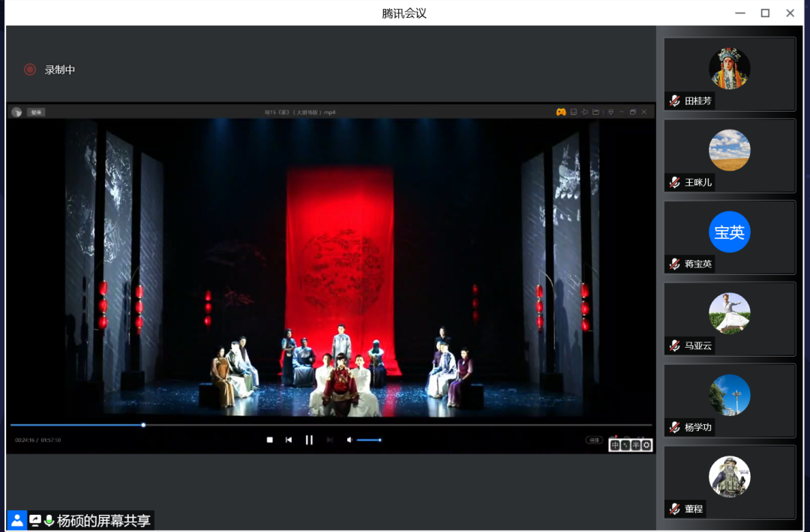This screenshot has width=810, height=532.
Task: Click the player's mini-mode window icon
Action: [574, 112]
